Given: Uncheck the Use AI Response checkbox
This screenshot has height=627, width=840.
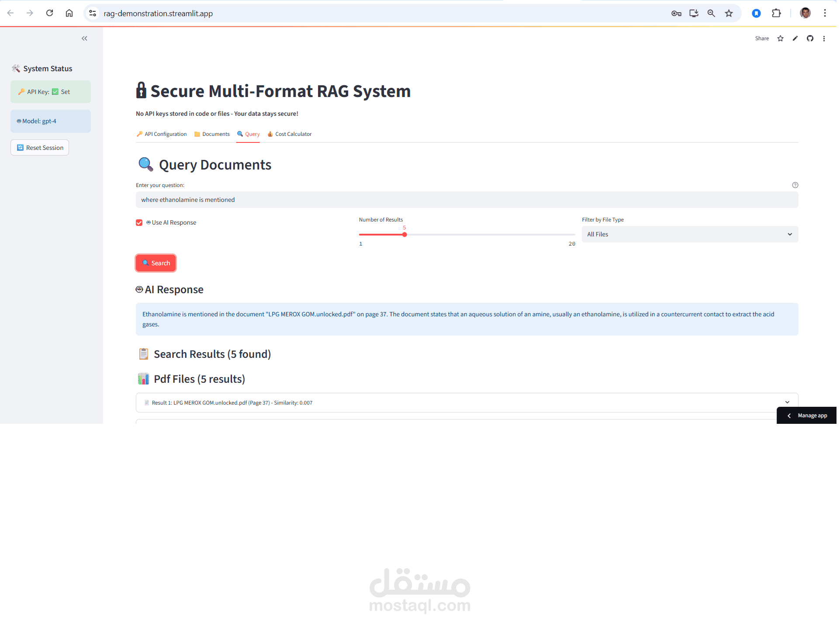Looking at the screenshot, I should tap(139, 223).
